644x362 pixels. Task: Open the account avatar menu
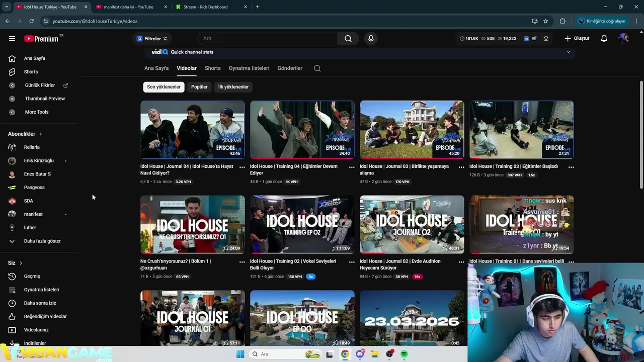click(x=624, y=38)
